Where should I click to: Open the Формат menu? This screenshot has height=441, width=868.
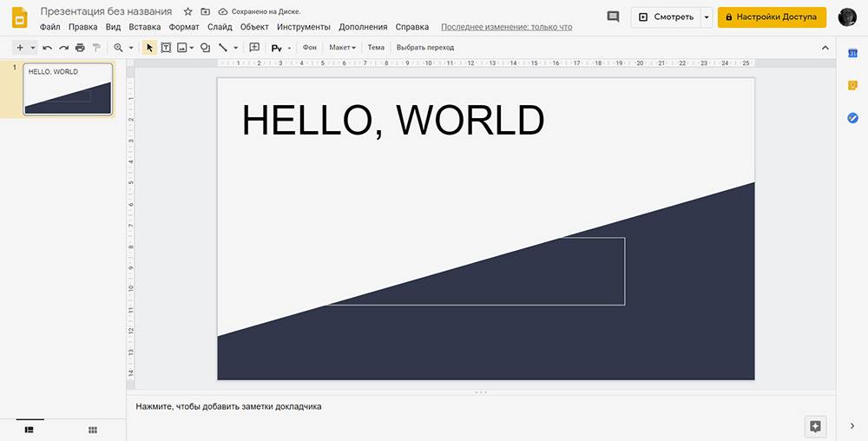(184, 27)
